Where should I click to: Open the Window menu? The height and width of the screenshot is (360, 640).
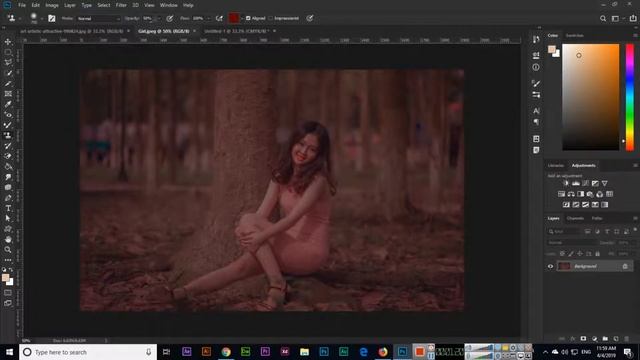(x=169, y=5)
